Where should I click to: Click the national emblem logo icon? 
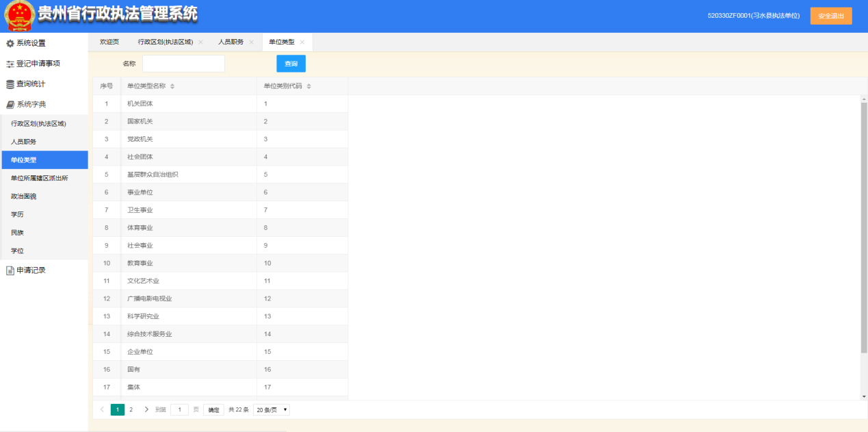click(19, 16)
